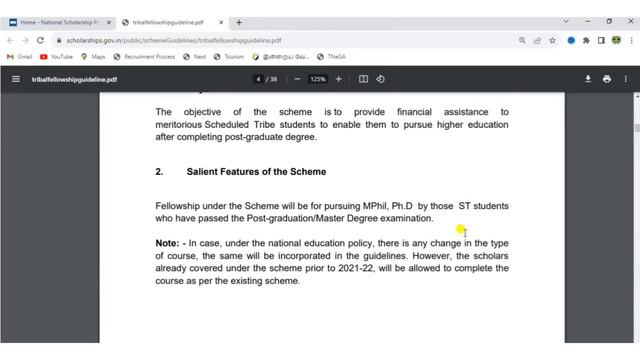Click the address bar URL

[174, 40]
